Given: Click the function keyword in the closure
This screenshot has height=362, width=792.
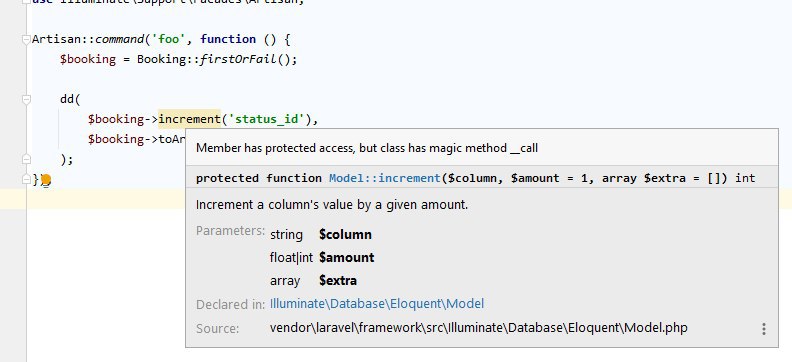Looking at the screenshot, I should (228, 39).
